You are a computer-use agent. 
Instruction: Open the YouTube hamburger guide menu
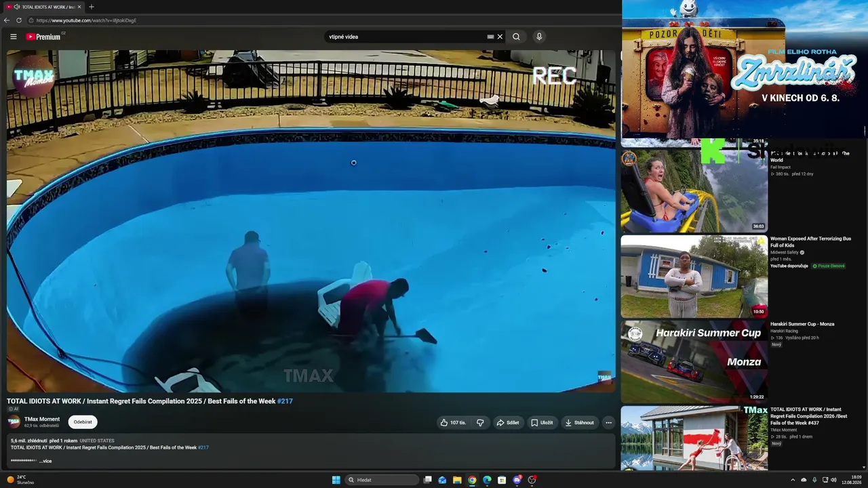click(14, 37)
